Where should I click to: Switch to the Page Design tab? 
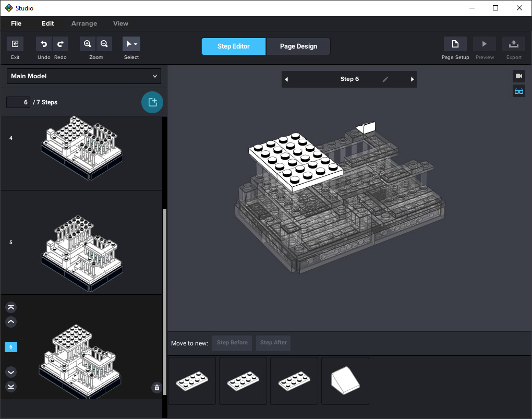[298, 46]
